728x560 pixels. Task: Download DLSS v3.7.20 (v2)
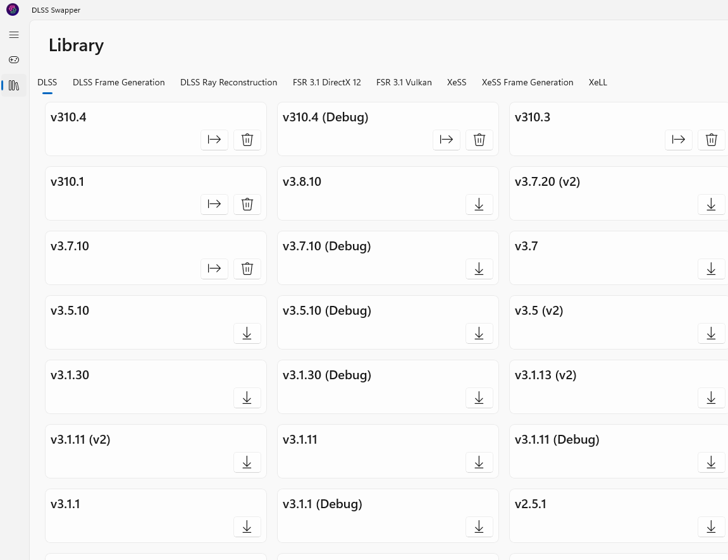tap(711, 204)
